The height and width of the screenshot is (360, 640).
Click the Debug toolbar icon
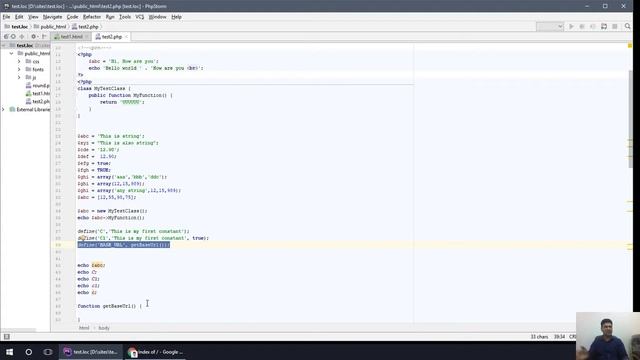click(x=582, y=27)
